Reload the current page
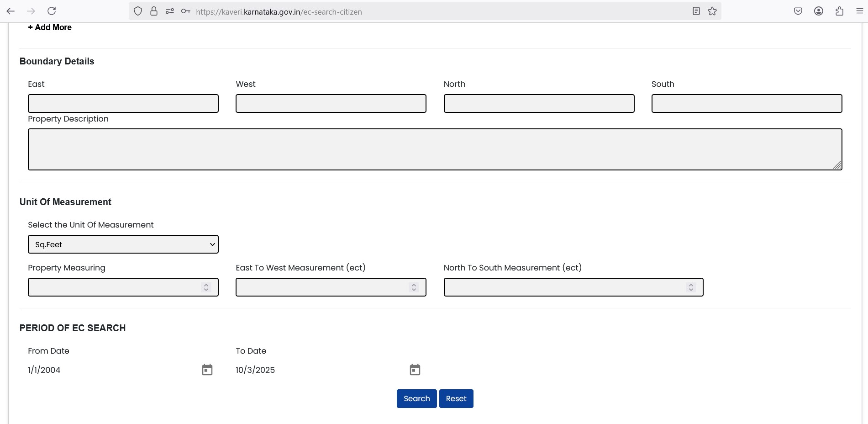 tap(52, 11)
